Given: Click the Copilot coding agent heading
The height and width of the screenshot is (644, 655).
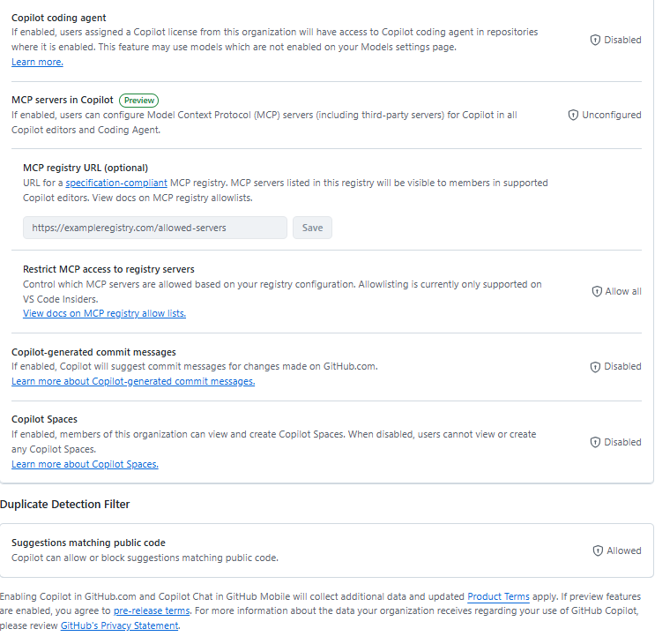Looking at the screenshot, I should coord(59,18).
